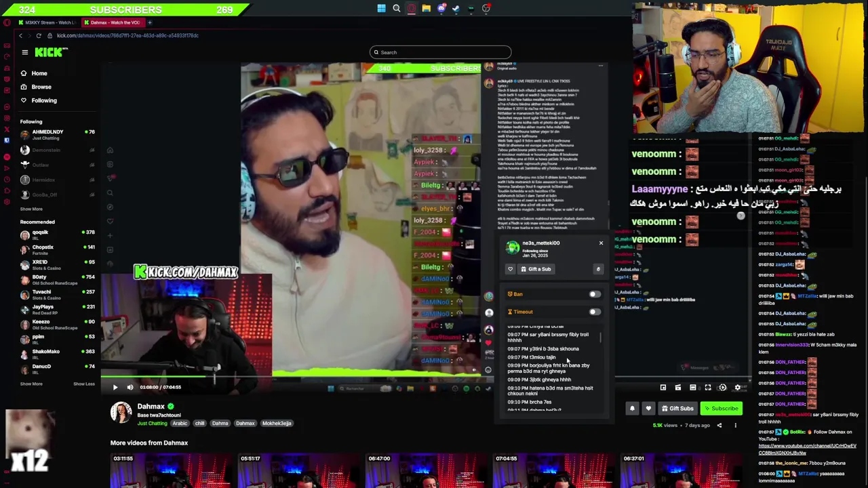Open followed channel AHMEDLNDY

coord(58,134)
